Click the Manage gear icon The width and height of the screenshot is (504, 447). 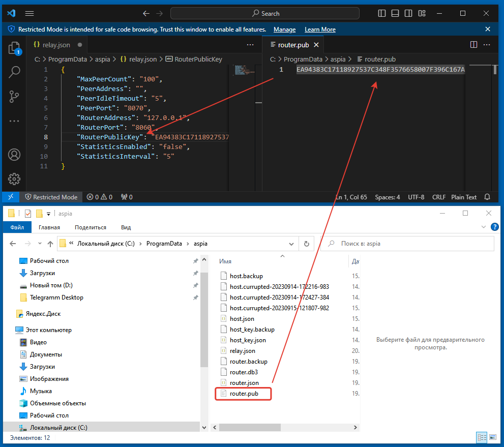(x=14, y=178)
